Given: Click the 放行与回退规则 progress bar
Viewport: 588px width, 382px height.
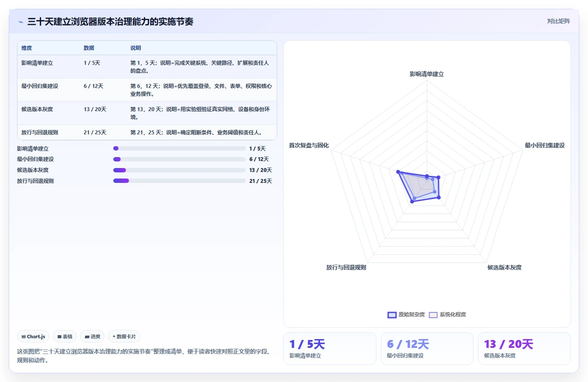Looking at the screenshot, I should 179,181.
